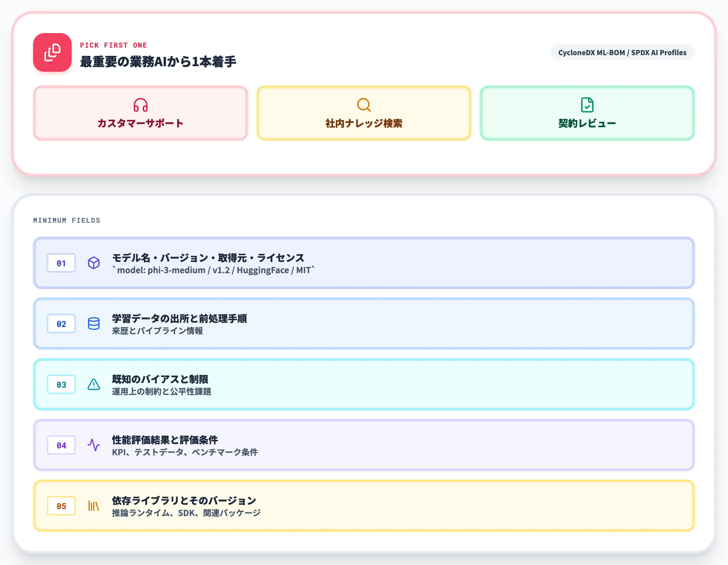Image resolution: width=728 pixels, height=565 pixels.
Task: Click the library books icon in row 05
Action: point(94,506)
